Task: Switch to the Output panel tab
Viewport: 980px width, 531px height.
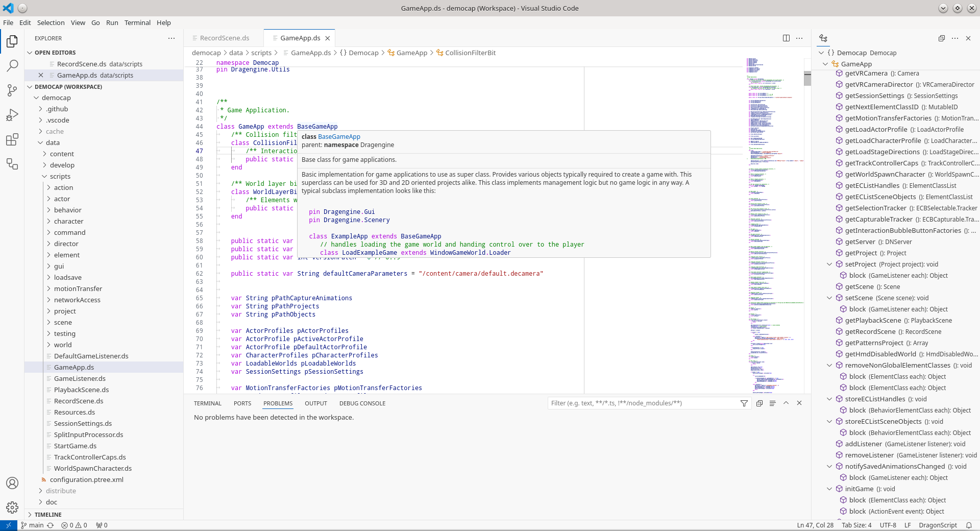Action: tap(315, 403)
